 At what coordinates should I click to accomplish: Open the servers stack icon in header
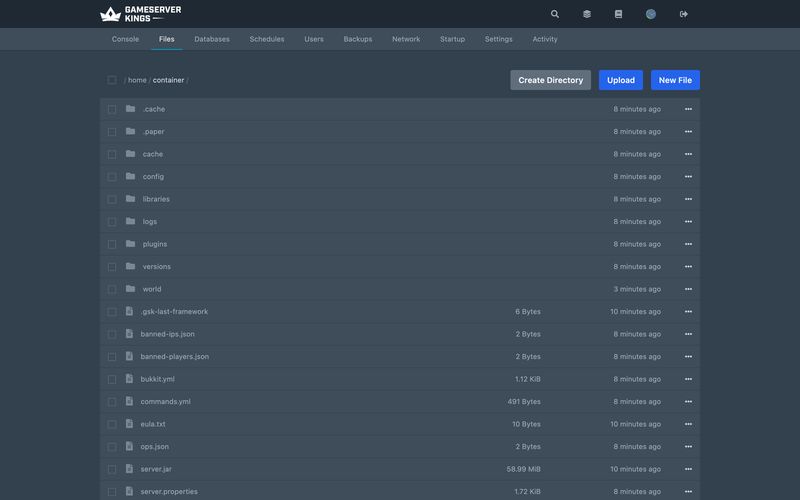tap(587, 14)
